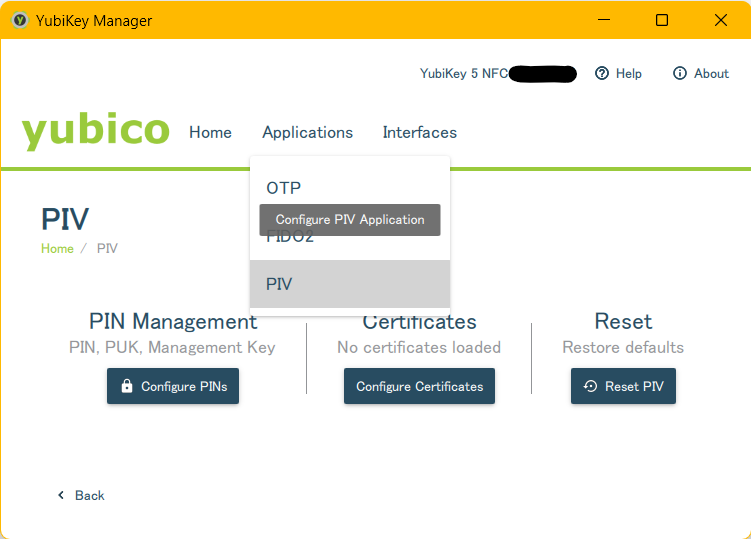The image size is (751, 539).
Task: Minimize the YubiKey Manager window
Action: [x=604, y=20]
